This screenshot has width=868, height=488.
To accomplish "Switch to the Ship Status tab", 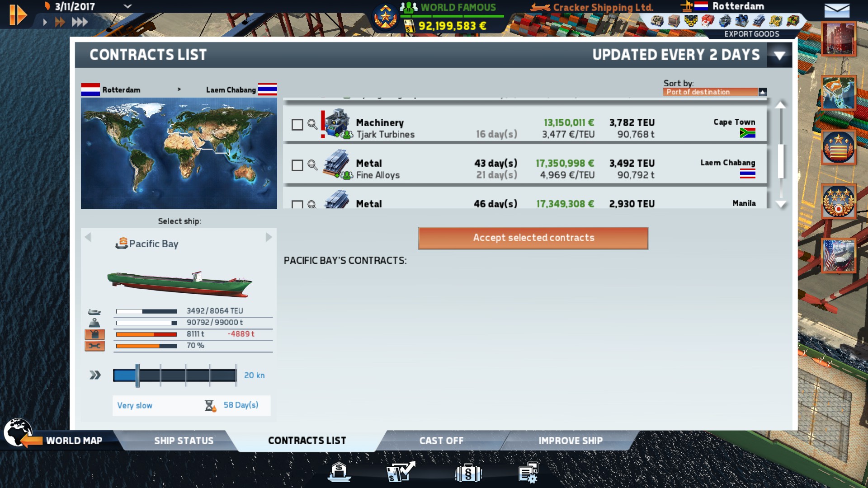I will point(184,441).
